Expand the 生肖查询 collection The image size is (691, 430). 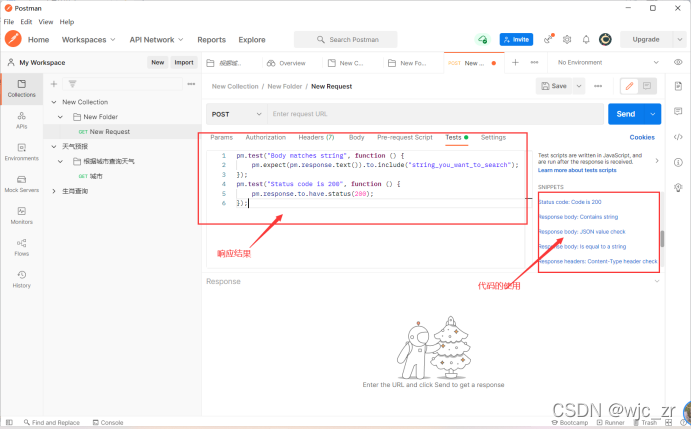[54, 191]
